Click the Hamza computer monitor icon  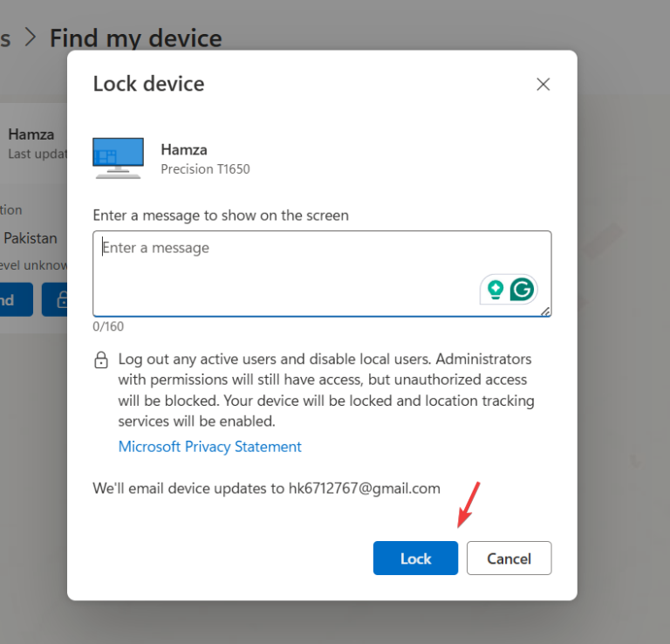tap(118, 158)
